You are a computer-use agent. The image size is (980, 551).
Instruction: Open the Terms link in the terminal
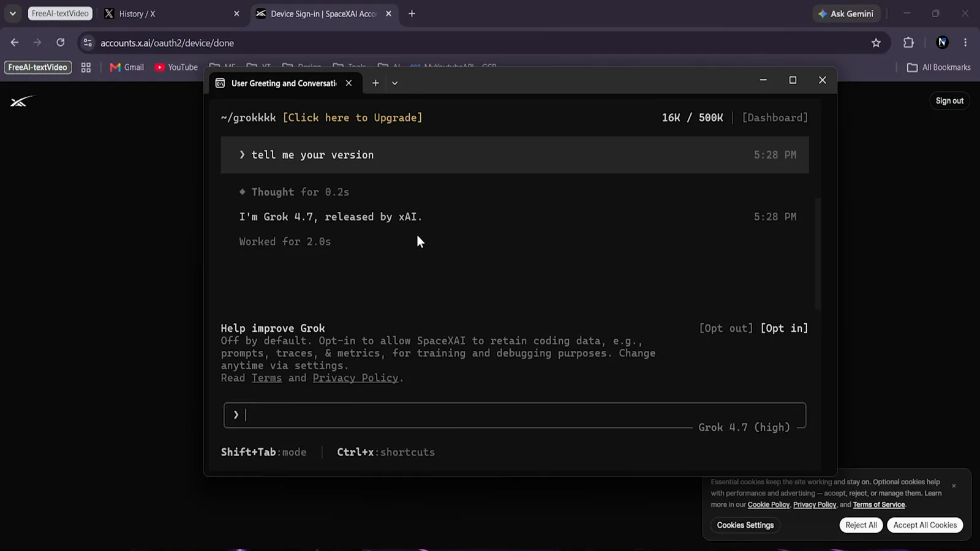(x=266, y=378)
